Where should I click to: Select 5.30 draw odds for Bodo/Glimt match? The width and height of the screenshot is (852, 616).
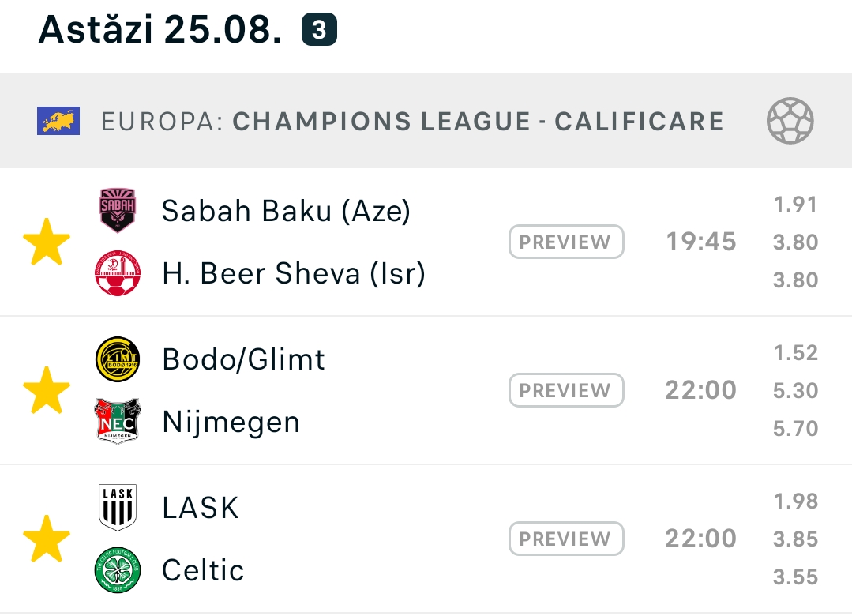click(x=795, y=390)
